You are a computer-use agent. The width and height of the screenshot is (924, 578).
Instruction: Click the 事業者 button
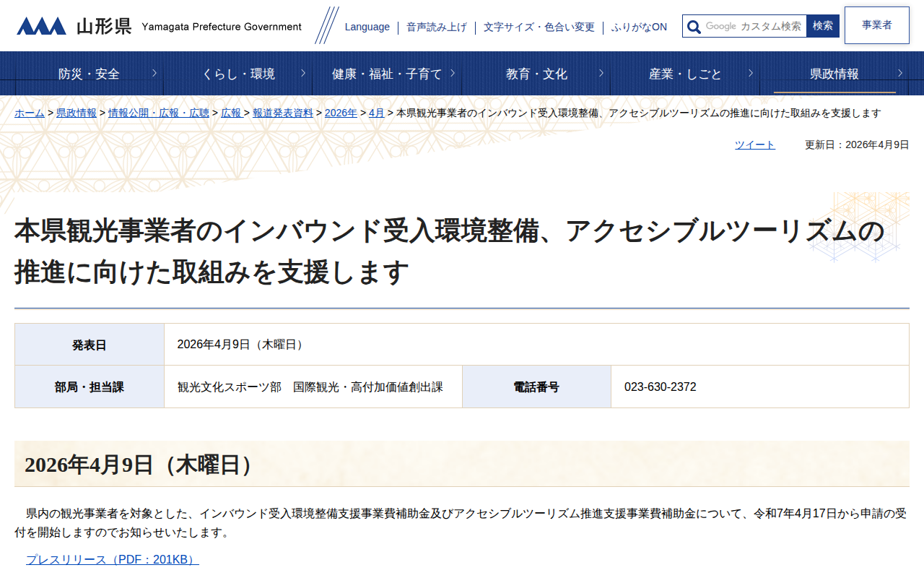[x=876, y=25]
